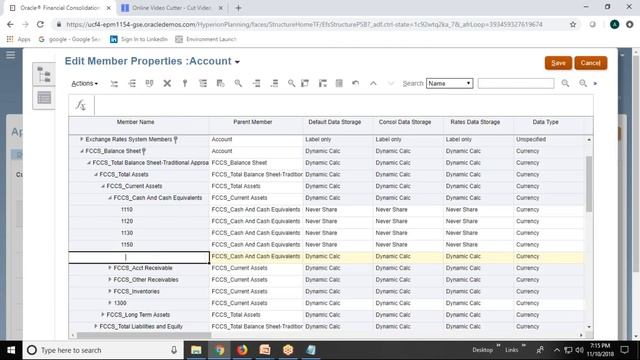Open the Sign In to LinkedIn bookmark
This screenshot has width=640, height=360.
[x=139, y=39]
